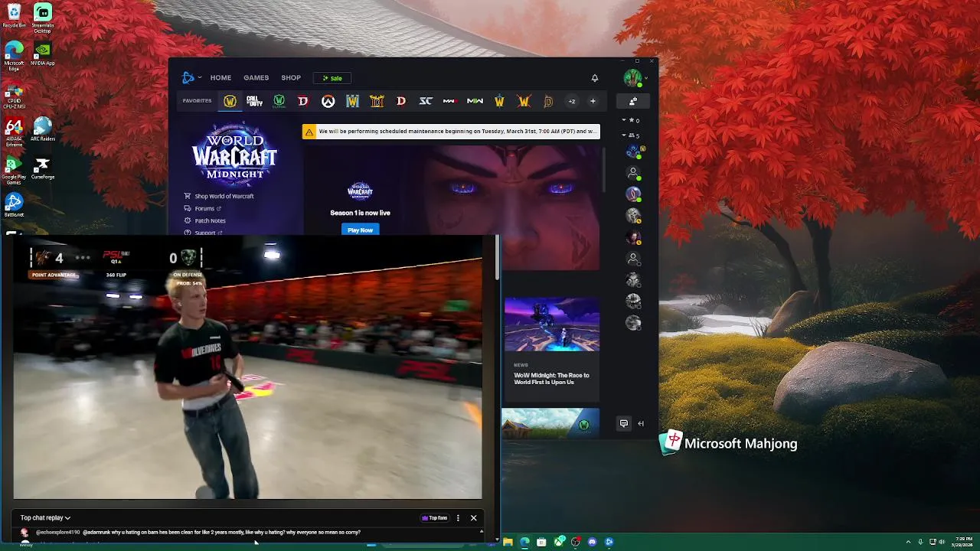Click the adamrunk chat message text

coord(221,532)
